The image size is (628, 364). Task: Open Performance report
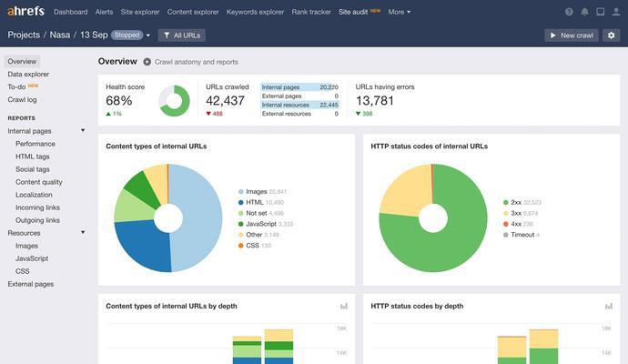point(35,144)
